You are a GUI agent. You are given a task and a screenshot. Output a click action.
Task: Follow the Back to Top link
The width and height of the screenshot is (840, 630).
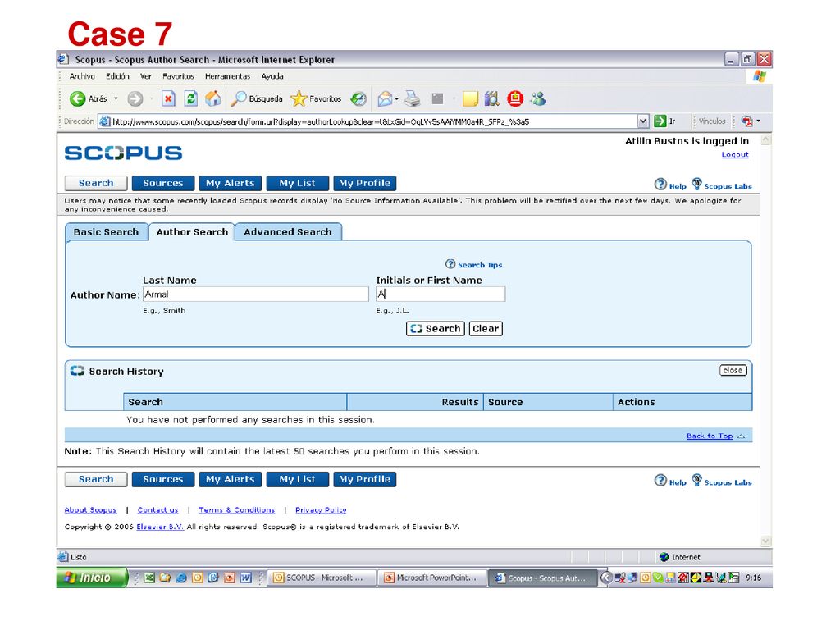(710, 436)
